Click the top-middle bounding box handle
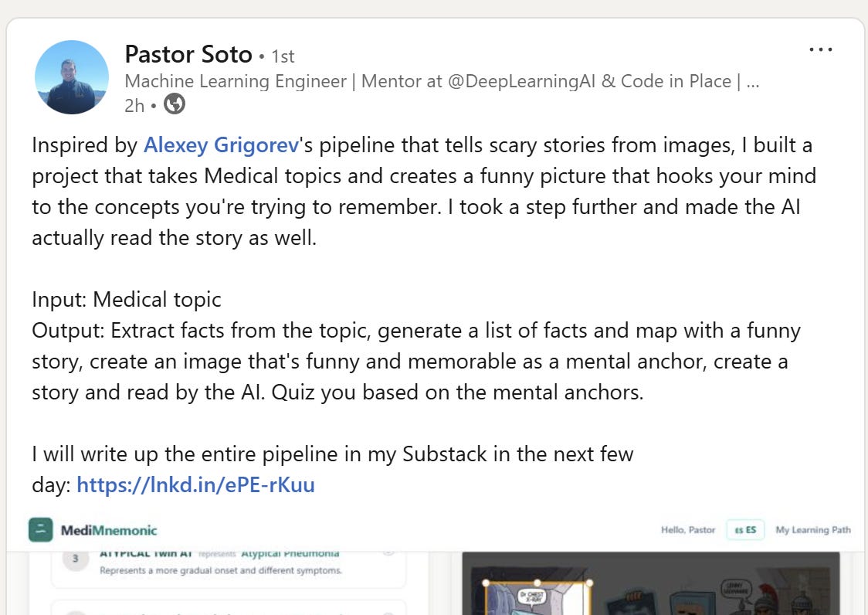 click(x=537, y=583)
